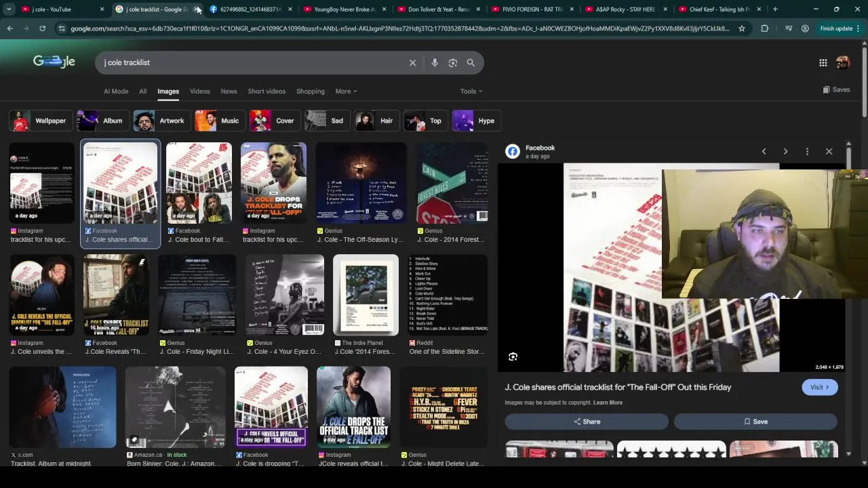Image resolution: width=868 pixels, height=488 pixels.
Task: Submit search with the magnifier icon
Action: pyautogui.click(x=471, y=62)
